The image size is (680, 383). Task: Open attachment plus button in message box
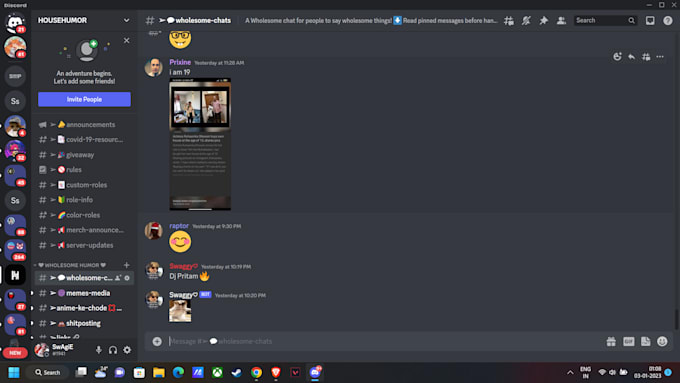pyautogui.click(x=157, y=341)
